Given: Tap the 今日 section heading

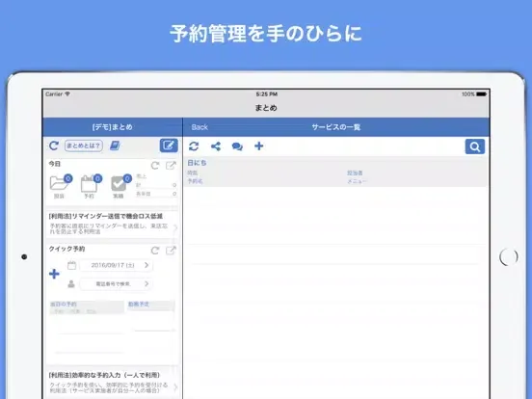Looking at the screenshot, I should (54, 164).
